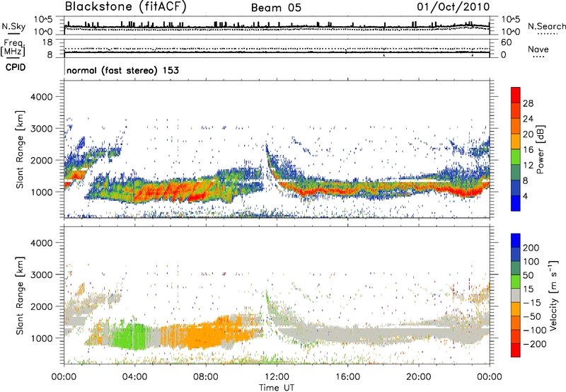Image resolution: width=566 pixels, height=392 pixels.
Task: Click the '16:00' time axis label
Action: tap(347, 377)
